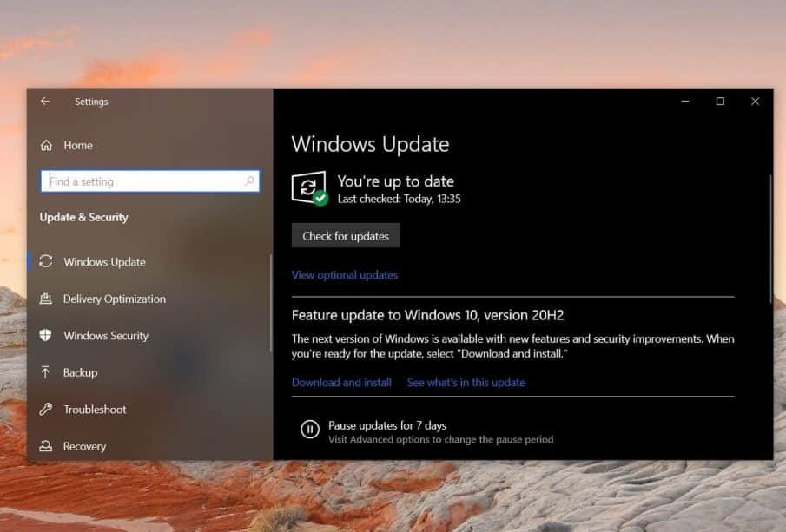This screenshot has height=532, width=786.
Task: Open the Home settings page
Action: (x=78, y=145)
